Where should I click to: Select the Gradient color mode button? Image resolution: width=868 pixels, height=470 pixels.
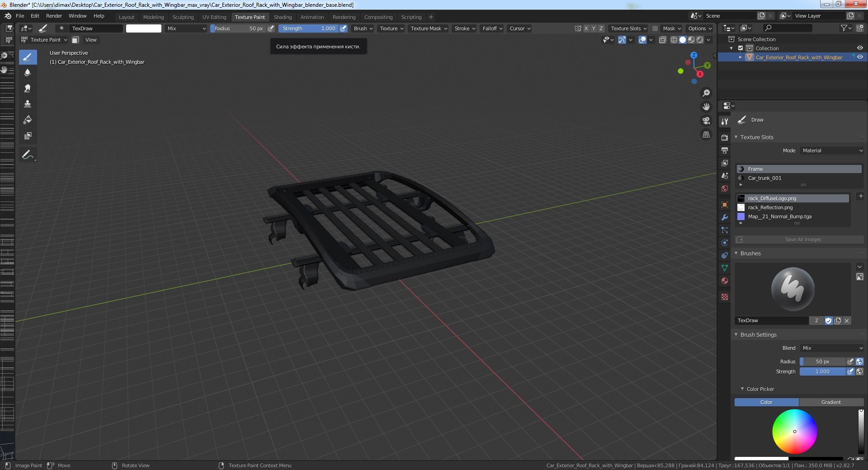pos(831,402)
